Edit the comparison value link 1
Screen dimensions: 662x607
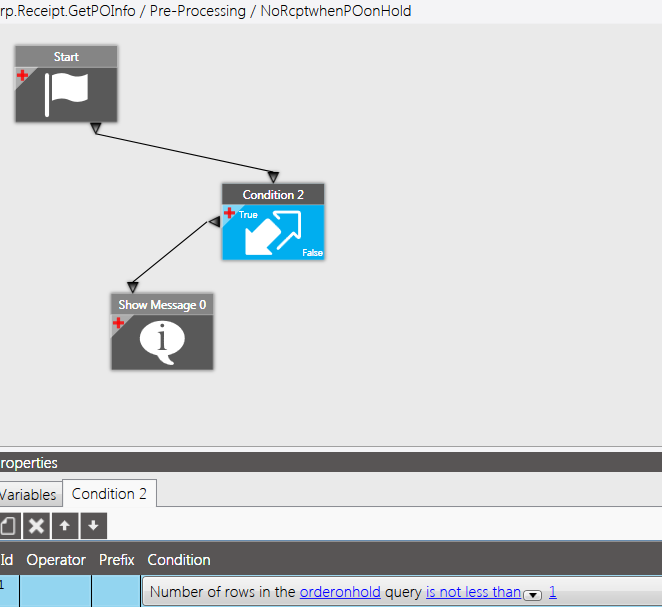[x=553, y=592]
